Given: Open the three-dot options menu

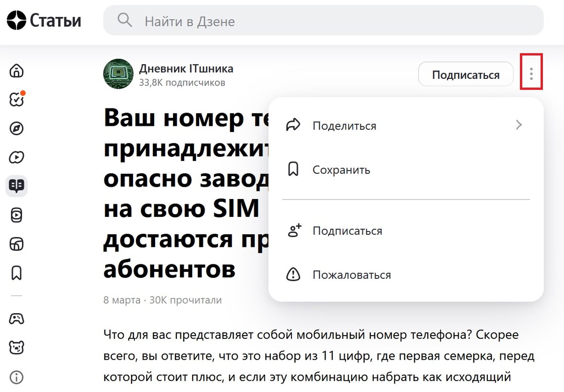Looking at the screenshot, I should (x=531, y=74).
